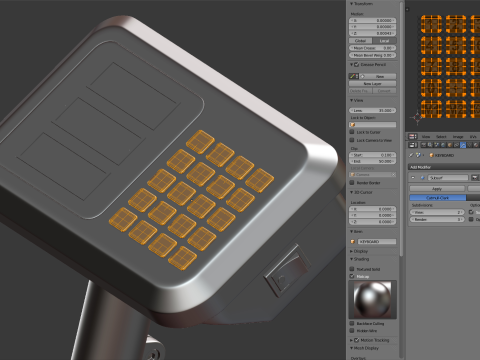480x360 pixels.
Task: Click the New Layer button
Action: tap(373, 84)
